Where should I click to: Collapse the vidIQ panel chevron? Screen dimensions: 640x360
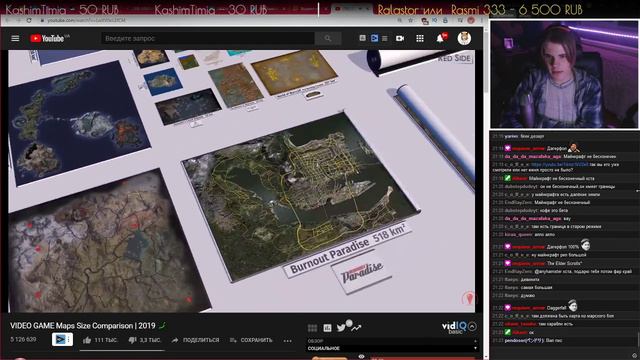472,327
